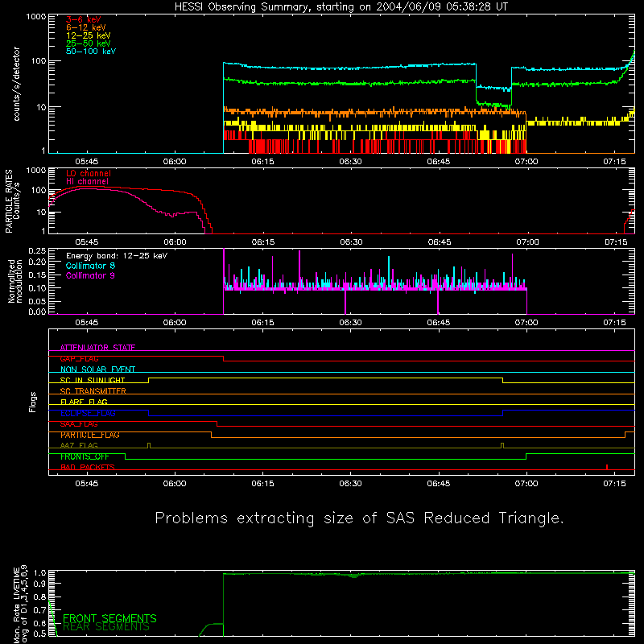Click the GAP_FLAG label
Screen dimensions: 644x644
tap(79, 358)
